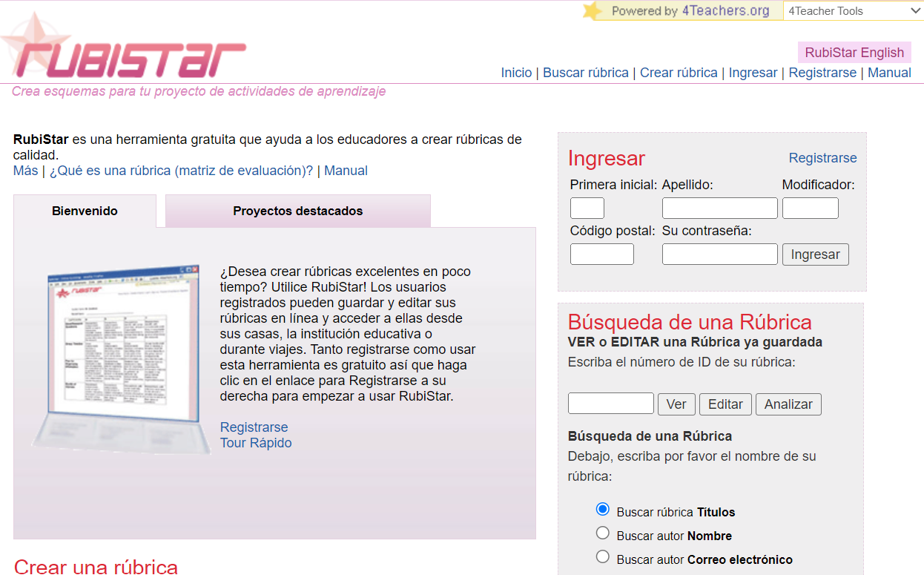924x575 pixels.
Task: Select Buscar autor Nombre radio option
Action: [603, 533]
